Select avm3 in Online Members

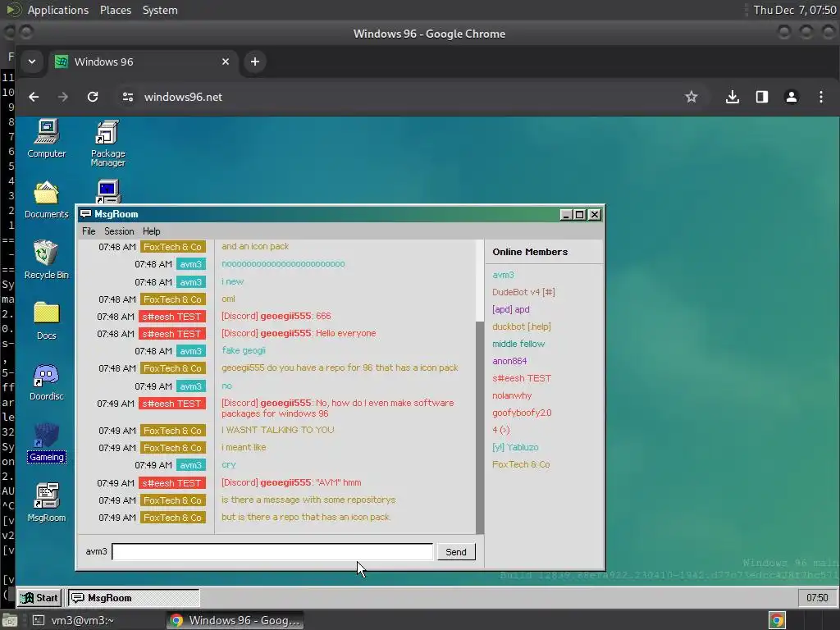click(503, 275)
